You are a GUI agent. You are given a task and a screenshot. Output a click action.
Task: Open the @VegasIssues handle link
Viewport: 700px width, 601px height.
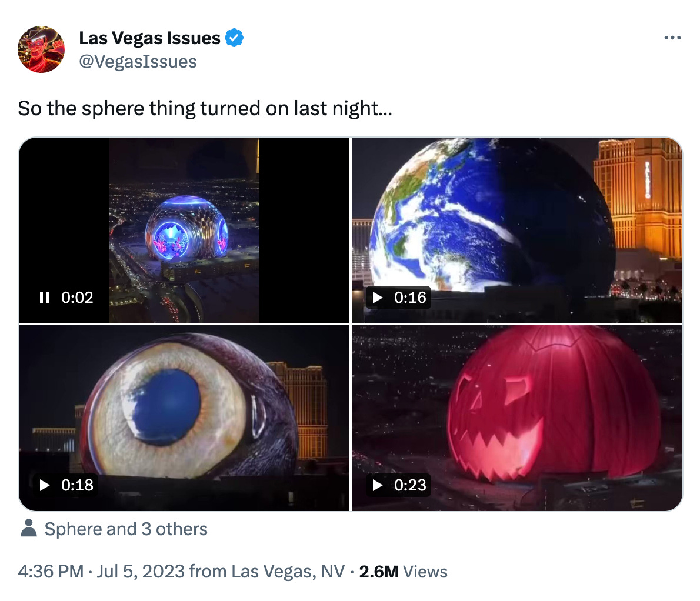(x=138, y=62)
